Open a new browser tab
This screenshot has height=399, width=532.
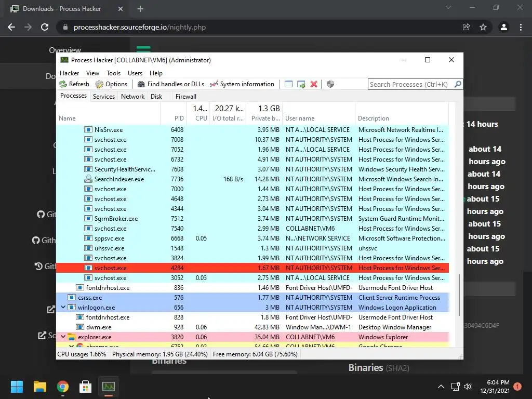point(140,9)
